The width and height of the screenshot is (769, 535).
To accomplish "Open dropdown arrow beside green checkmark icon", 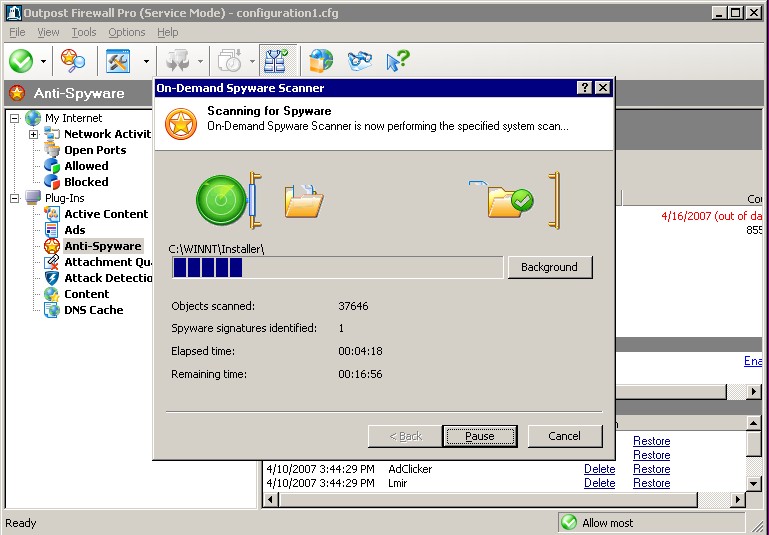I will (x=43, y=62).
